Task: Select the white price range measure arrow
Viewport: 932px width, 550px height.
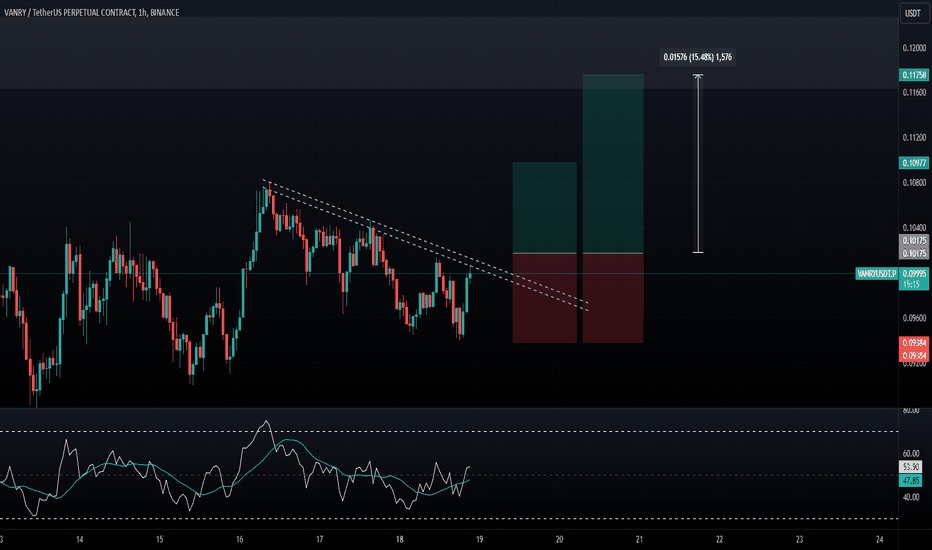Action: click(698, 164)
